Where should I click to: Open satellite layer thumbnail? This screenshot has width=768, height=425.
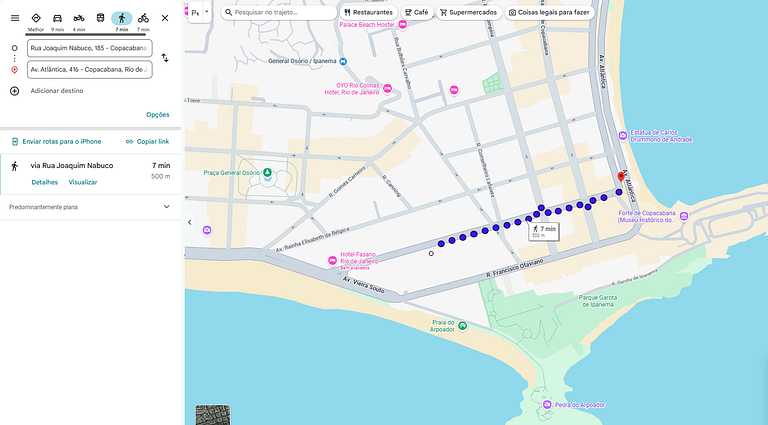point(213,415)
